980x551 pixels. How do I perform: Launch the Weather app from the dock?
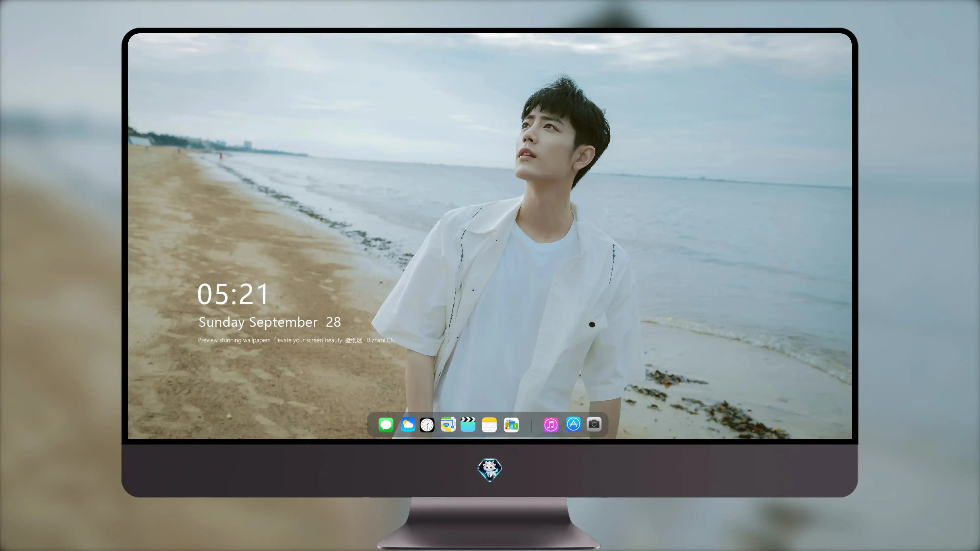coord(408,424)
